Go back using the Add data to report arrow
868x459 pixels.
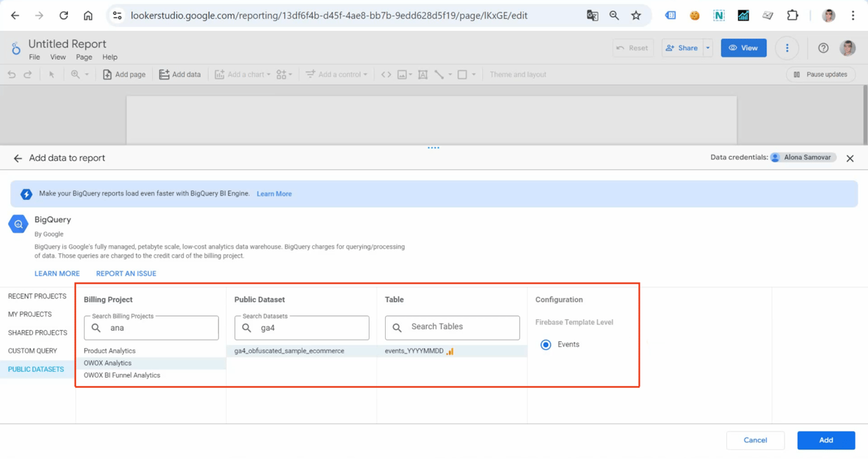tap(18, 158)
